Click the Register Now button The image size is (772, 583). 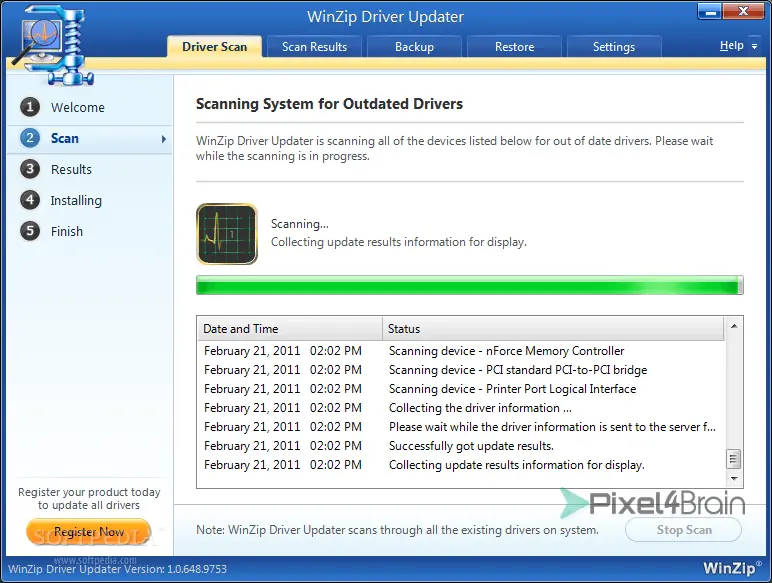click(89, 532)
